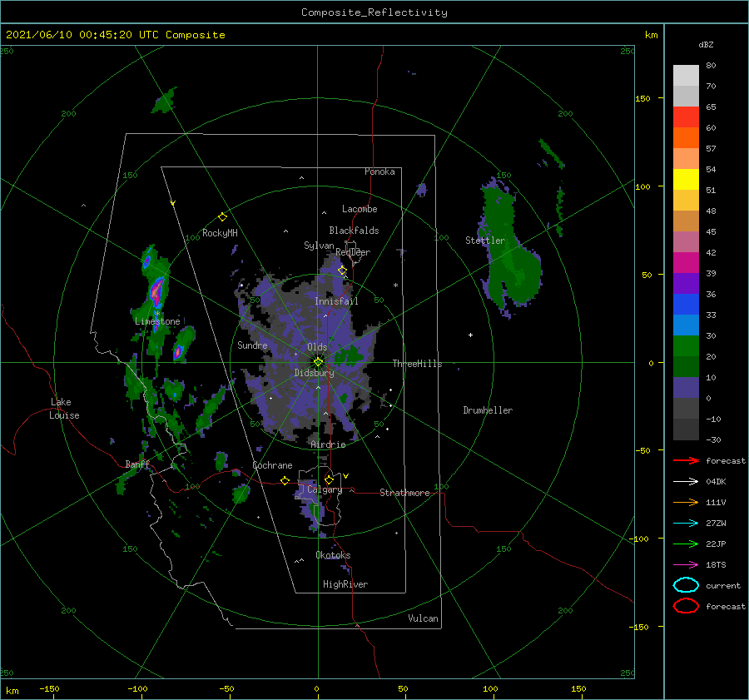749x700 pixels.
Task: Click the Lacombe town label
Action: pyautogui.click(x=360, y=209)
